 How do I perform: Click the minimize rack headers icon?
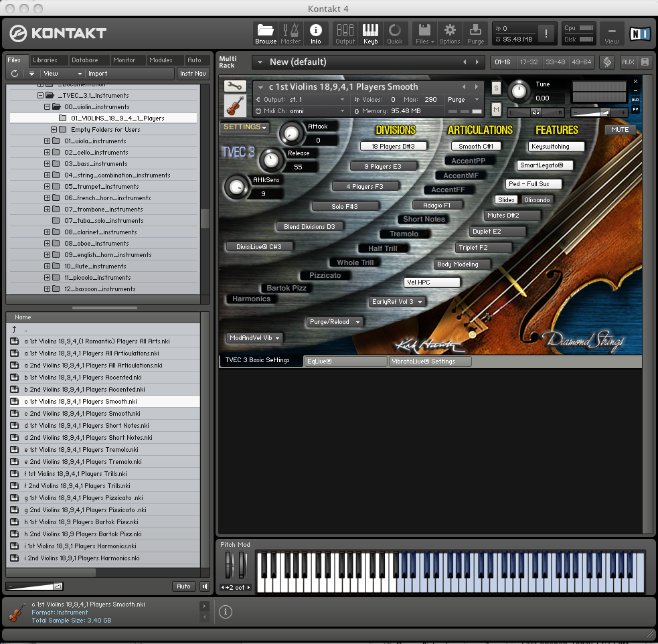(645, 62)
